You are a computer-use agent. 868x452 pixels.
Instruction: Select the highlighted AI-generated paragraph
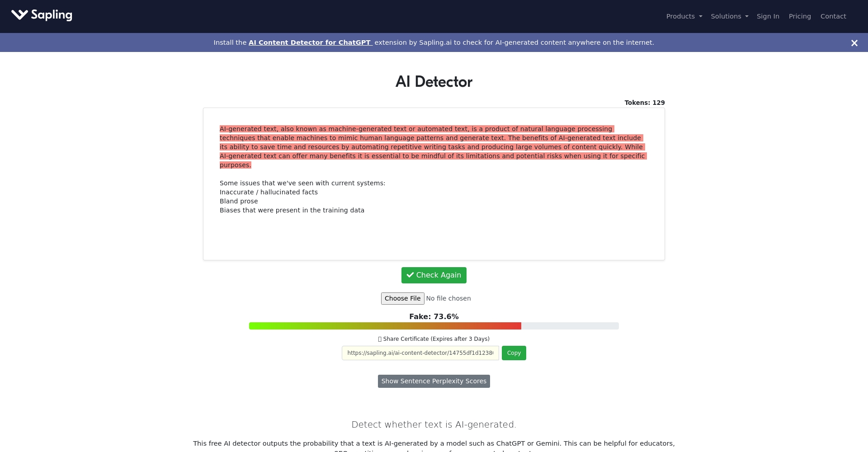[432, 146]
